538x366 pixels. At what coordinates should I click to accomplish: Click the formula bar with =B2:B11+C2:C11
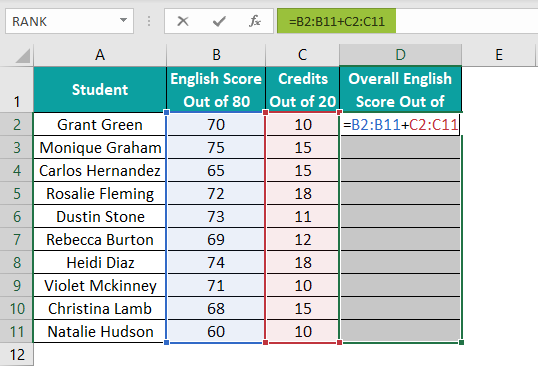[407, 21]
